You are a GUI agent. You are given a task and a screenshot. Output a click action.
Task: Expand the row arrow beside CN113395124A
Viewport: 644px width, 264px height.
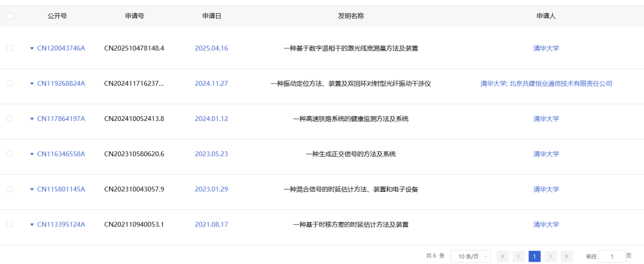tap(32, 225)
